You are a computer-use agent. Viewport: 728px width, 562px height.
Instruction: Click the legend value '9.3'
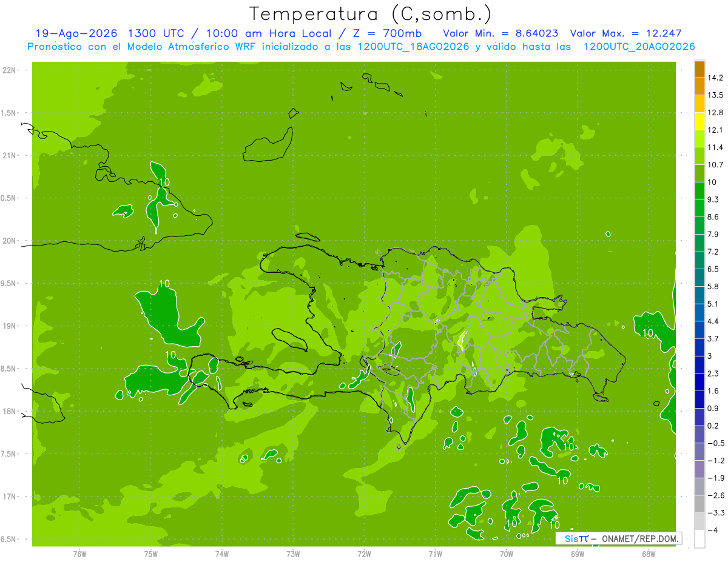coord(713,199)
